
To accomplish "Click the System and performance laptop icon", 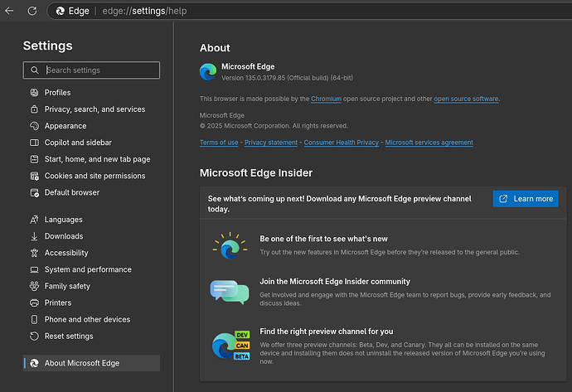I will click(x=34, y=269).
